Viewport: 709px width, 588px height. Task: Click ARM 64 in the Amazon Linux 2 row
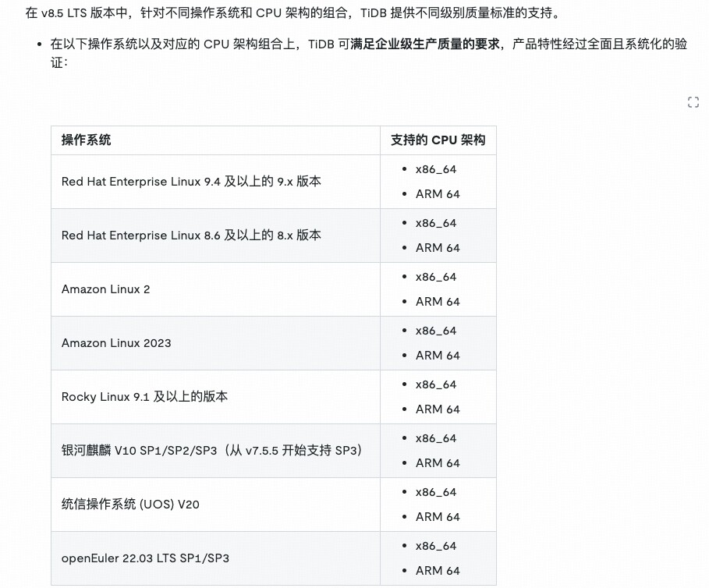tap(438, 302)
